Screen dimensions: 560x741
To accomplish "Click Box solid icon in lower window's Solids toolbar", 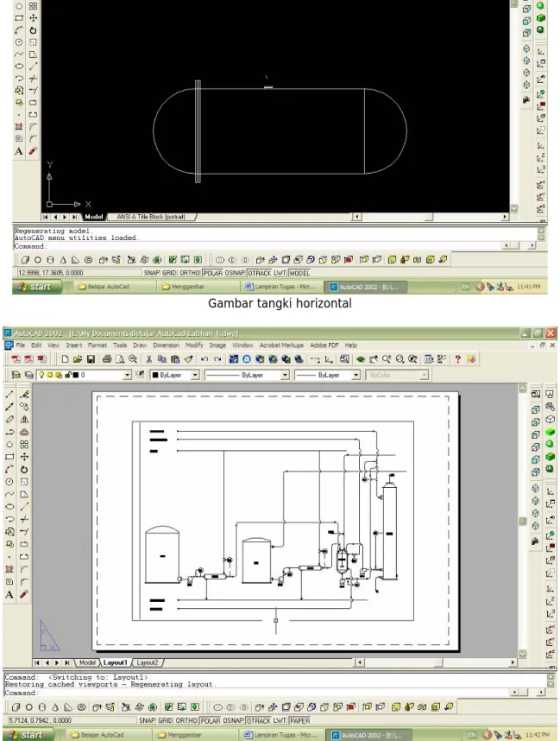I will pos(16,707).
